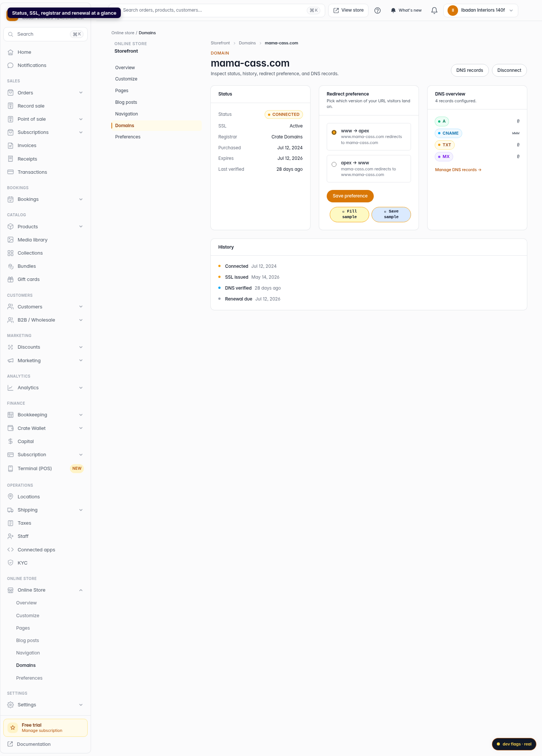Click the Storefront breadcrumb link
Image resolution: width=542 pixels, height=756 pixels.
[x=220, y=43]
